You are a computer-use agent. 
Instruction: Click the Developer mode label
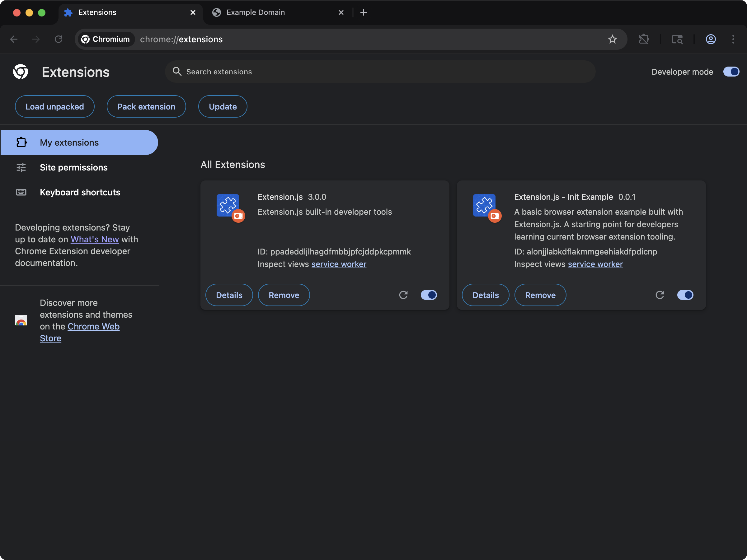(x=682, y=72)
